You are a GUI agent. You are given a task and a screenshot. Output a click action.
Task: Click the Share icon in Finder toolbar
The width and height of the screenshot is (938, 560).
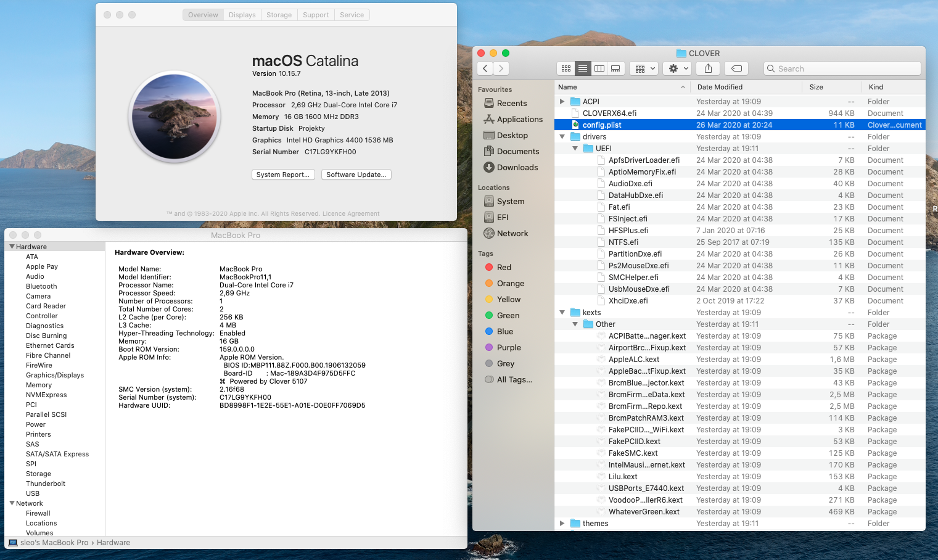(x=708, y=68)
